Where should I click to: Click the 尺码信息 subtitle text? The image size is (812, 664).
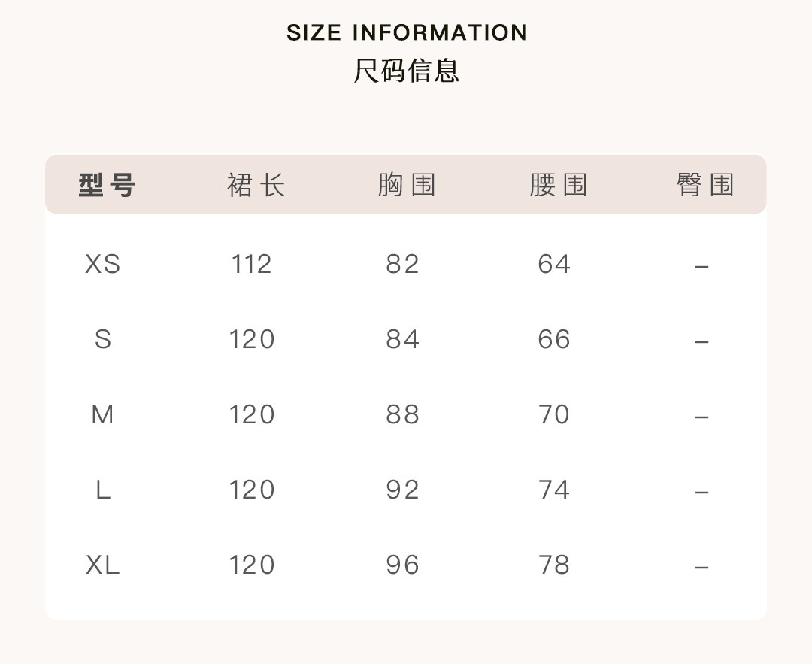click(x=406, y=71)
